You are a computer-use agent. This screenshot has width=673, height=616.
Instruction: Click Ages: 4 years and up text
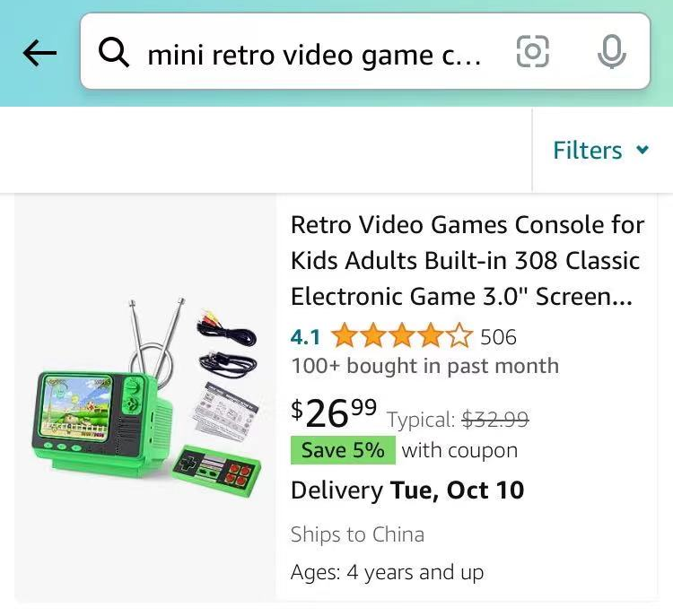click(387, 572)
